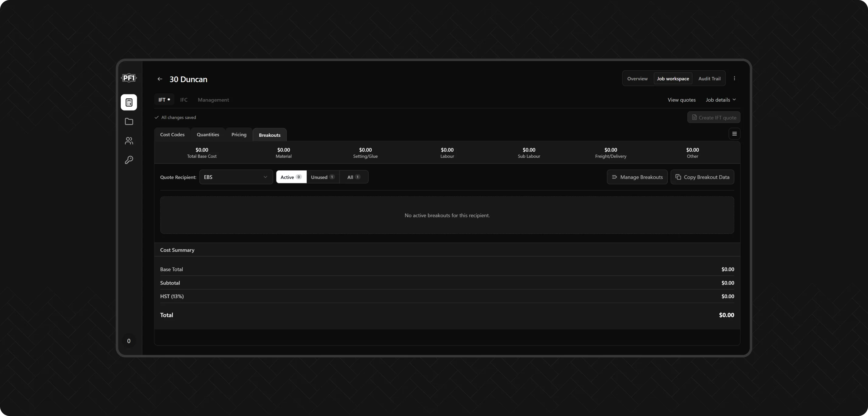Open the Pricing tab
The height and width of the screenshot is (416, 868).
tap(239, 135)
